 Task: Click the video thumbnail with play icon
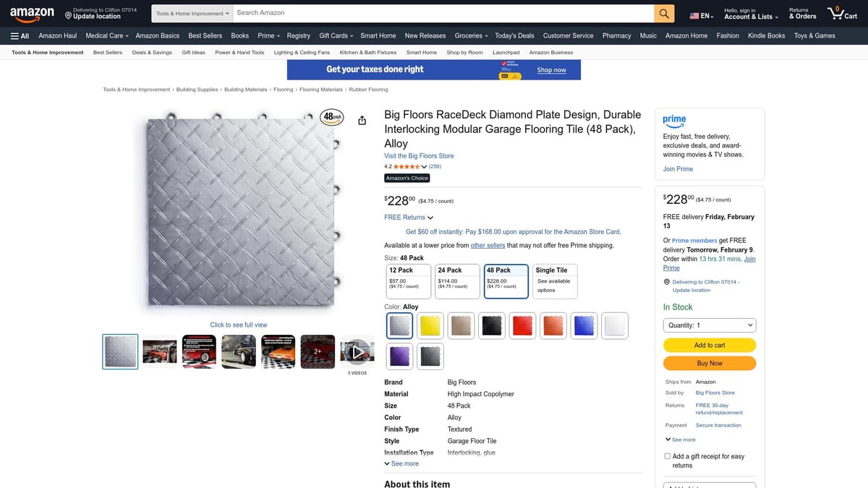tap(357, 351)
